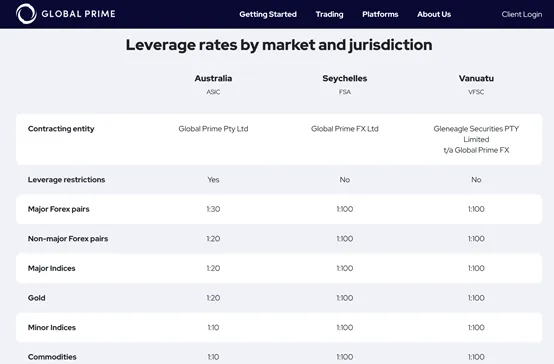This screenshot has width=554, height=364.
Task: Click the Vanuatu Major Forex pairs 1:100 value
Action: coord(476,209)
